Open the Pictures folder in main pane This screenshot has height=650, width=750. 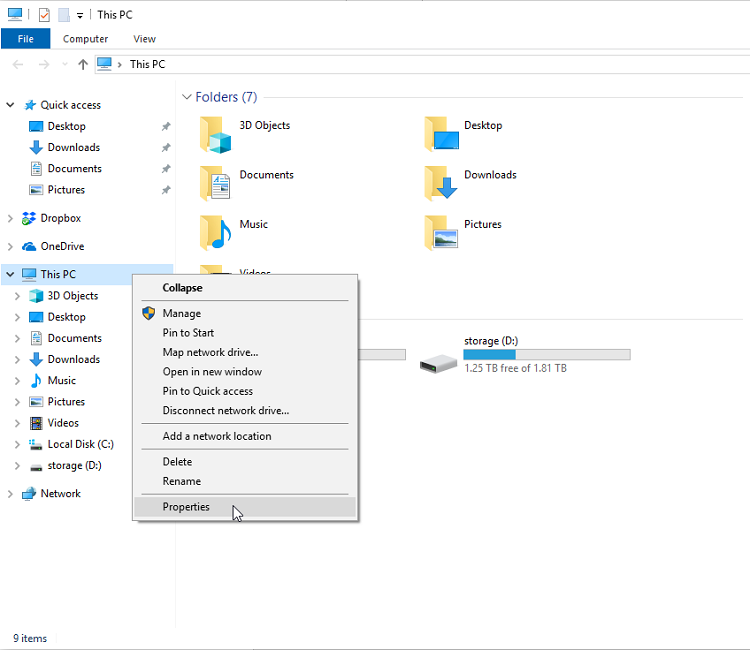tap(463, 233)
